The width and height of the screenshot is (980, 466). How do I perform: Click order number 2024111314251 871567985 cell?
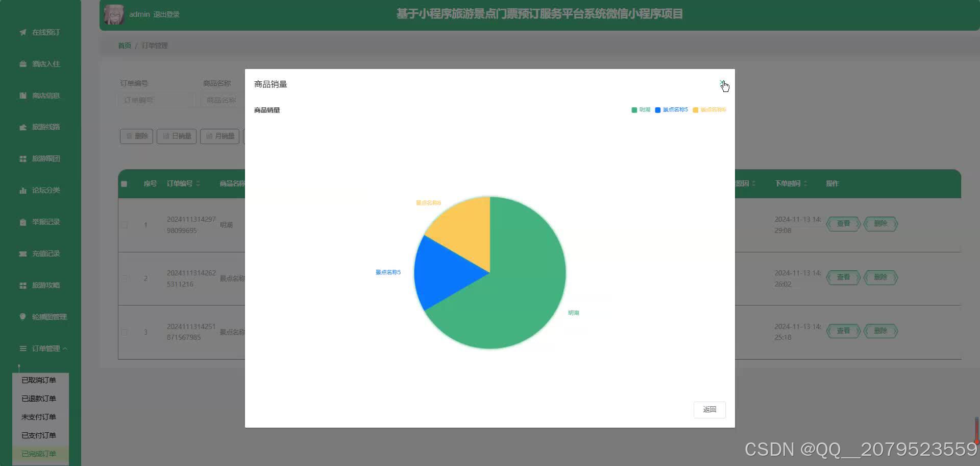tap(191, 332)
